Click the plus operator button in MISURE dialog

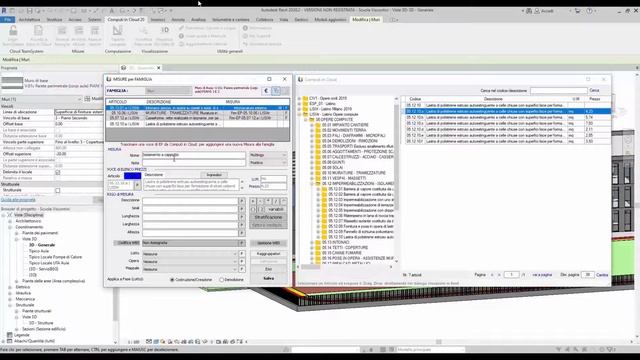tap(253, 201)
